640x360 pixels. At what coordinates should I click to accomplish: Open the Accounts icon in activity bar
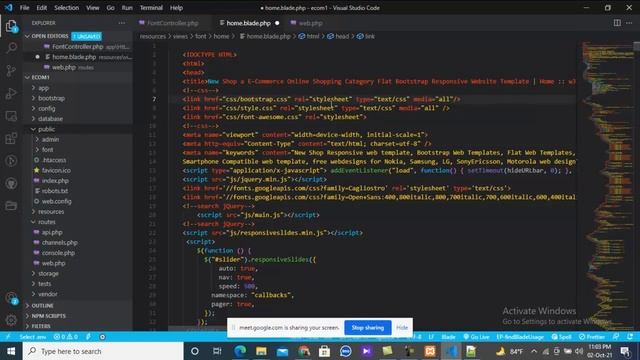point(11,298)
